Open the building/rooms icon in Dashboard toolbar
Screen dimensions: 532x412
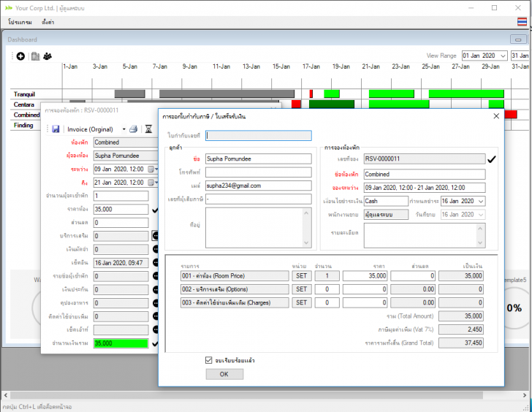(34, 56)
